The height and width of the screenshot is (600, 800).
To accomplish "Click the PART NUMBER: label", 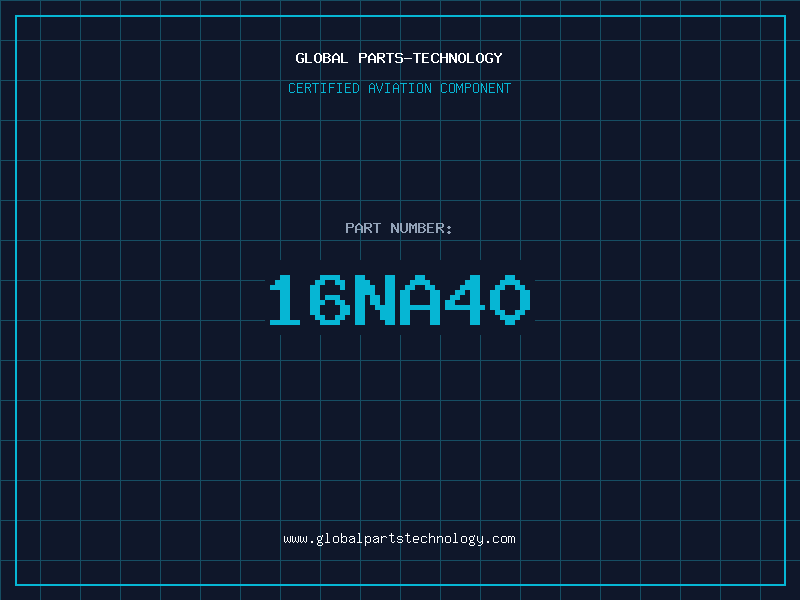I will pyautogui.click(x=399, y=228).
